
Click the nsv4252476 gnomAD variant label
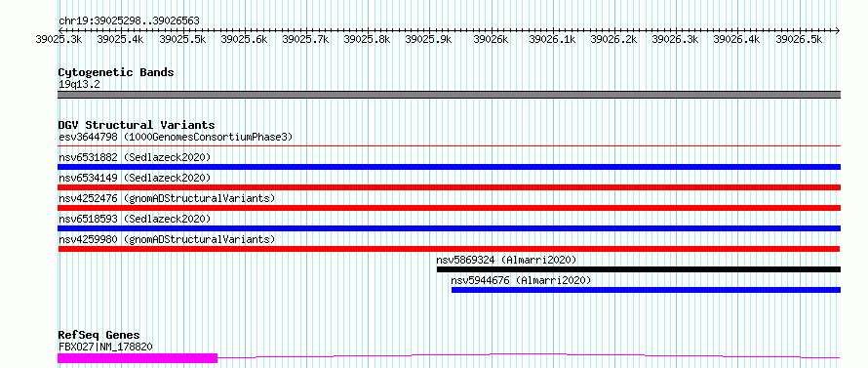[x=167, y=198]
